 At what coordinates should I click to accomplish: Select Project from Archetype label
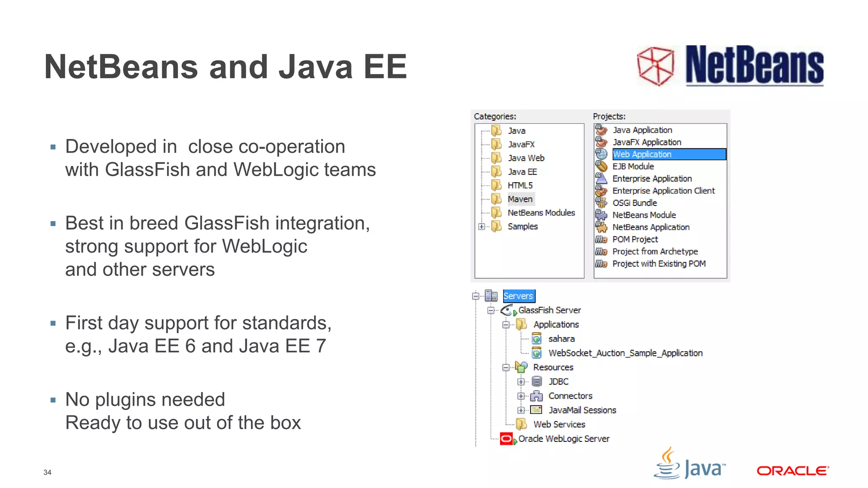(x=655, y=252)
